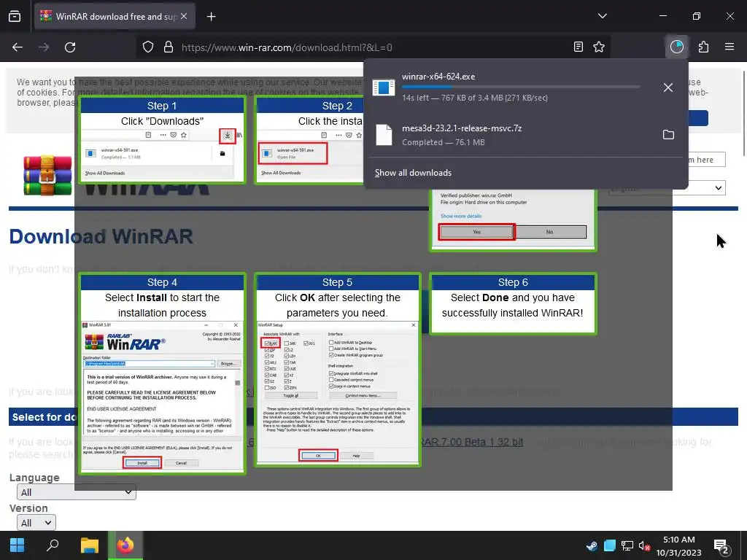Viewport: 747px width, 560px height.
Task: Open a new browser tab
Action: pyautogui.click(x=212, y=17)
